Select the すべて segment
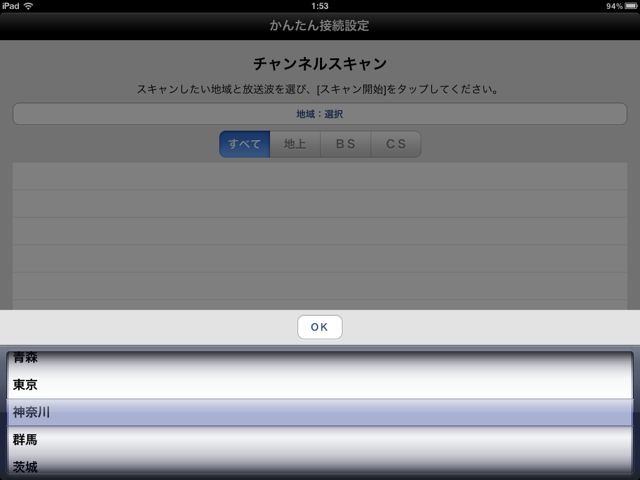Viewport: 640px width, 480px height. point(244,144)
